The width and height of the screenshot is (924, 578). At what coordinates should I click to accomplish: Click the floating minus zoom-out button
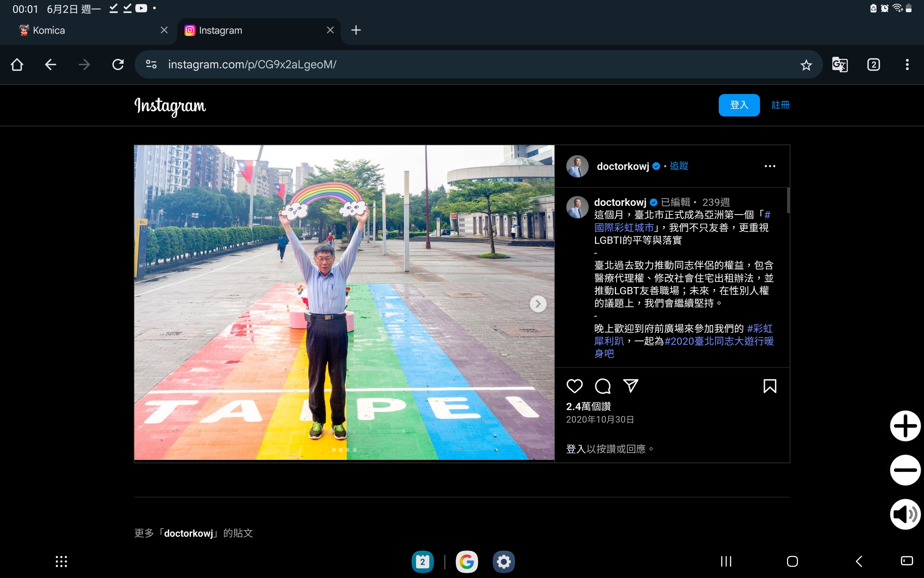click(905, 470)
